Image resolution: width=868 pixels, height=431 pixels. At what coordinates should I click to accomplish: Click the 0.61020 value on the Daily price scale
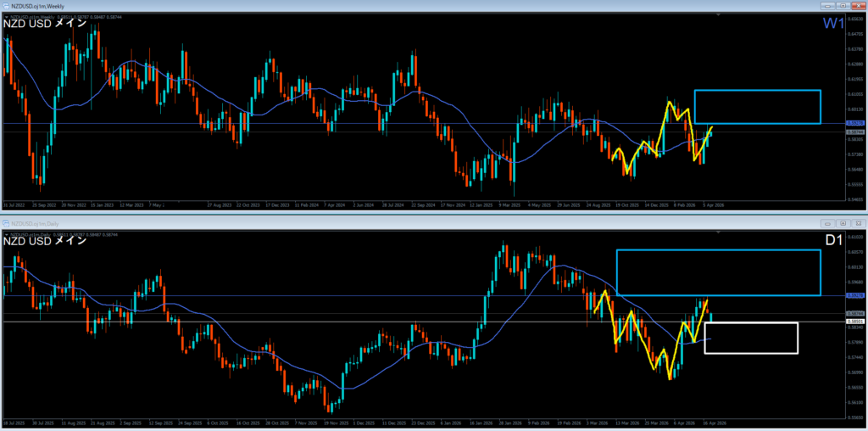coord(855,237)
